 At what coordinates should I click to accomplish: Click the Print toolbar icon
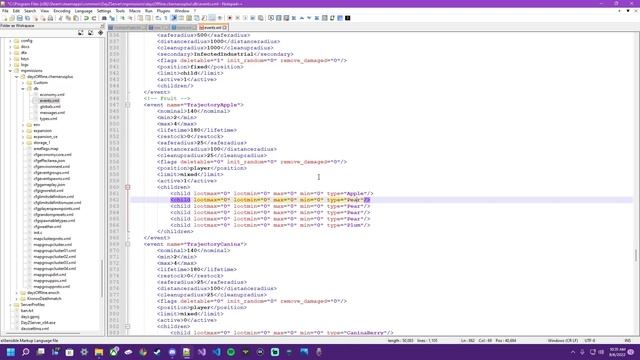50,18
